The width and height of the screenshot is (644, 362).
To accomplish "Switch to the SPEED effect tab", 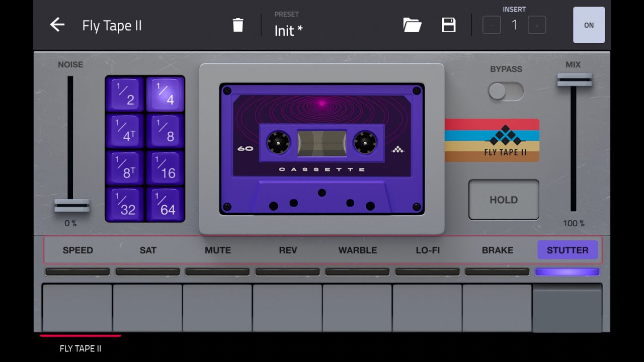I will click(x=77, y=250).
